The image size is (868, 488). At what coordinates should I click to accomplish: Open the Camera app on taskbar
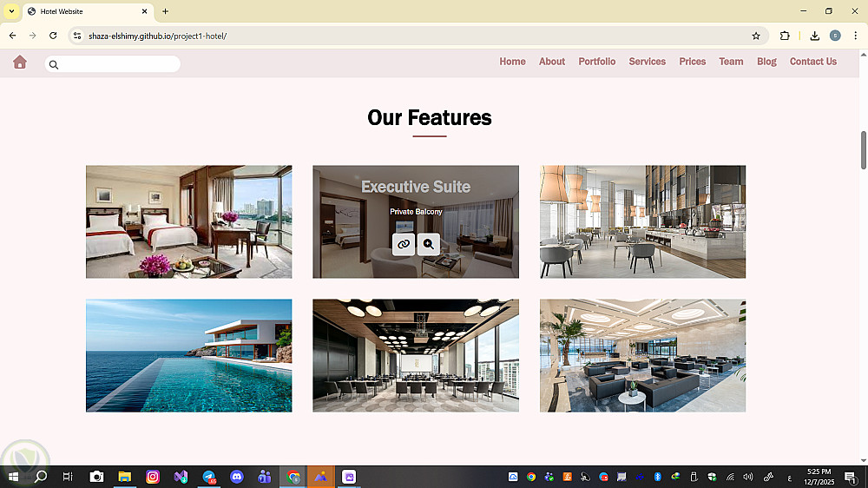[97, 477]
